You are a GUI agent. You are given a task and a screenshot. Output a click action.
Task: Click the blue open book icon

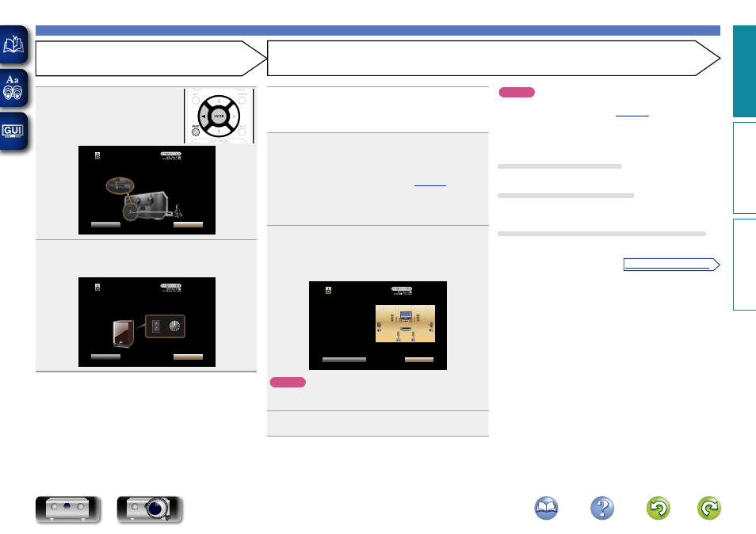pos(546,508)
